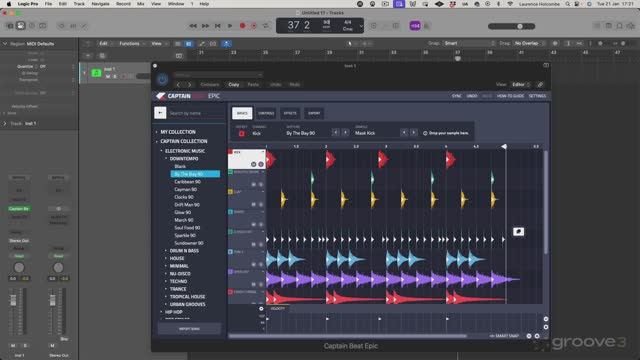Expand TECHNO category
The width and height of the screenshot is (640, 360).
pyautogui.click(x=178, y=282)
